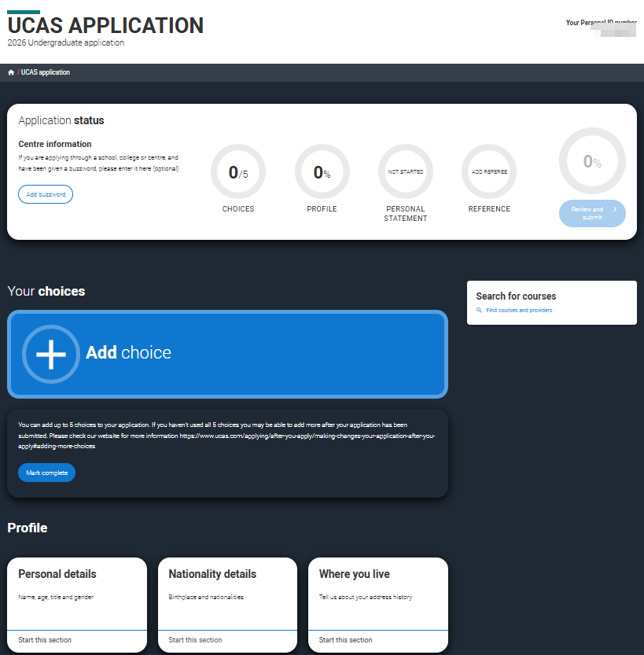Start the Where you live section

[345, 639]
